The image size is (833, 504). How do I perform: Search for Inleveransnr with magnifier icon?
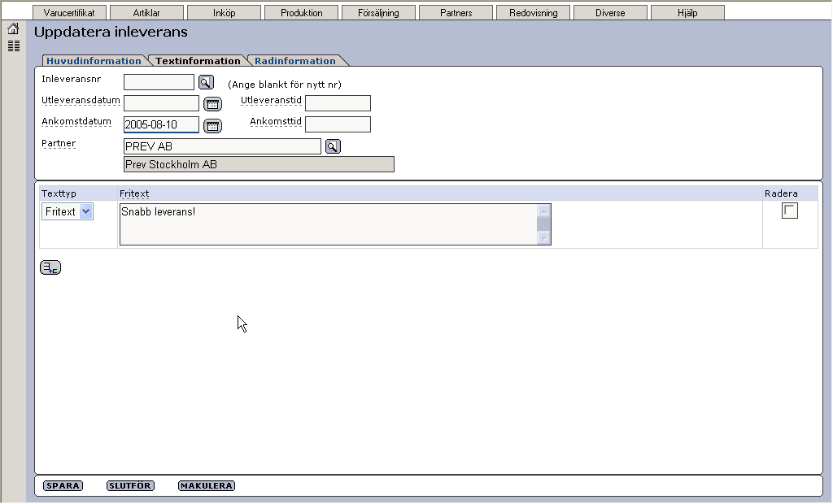(x=206, y=82)
